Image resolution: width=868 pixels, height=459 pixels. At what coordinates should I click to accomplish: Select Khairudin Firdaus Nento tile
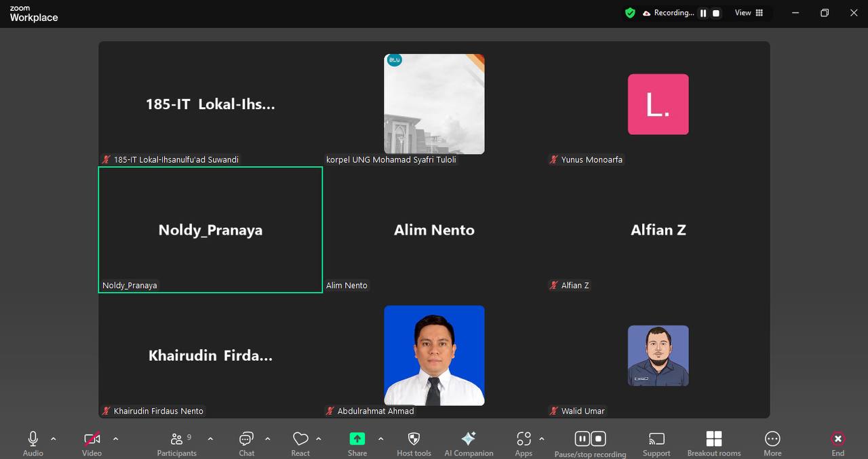click(x=210, y=355)
